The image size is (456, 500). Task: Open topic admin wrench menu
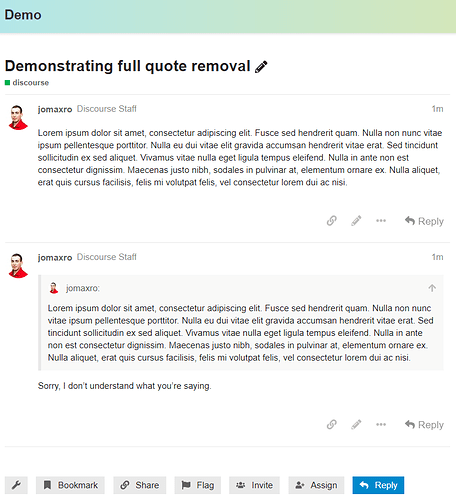tap(16, 485)
